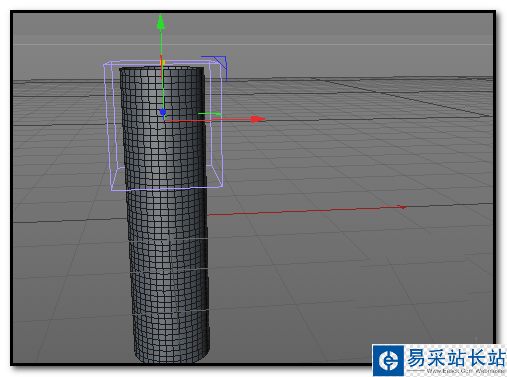This screenshot has height=377, width=507.
Task: Grab the green Y-axis arrow tip
Action: [x=161, y=22]
